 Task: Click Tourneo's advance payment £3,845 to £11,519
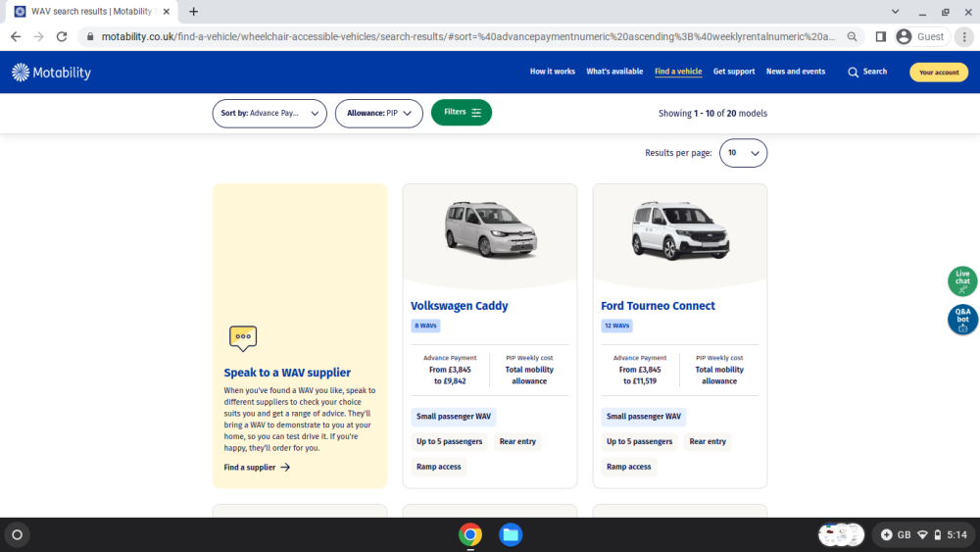[640, 376]
